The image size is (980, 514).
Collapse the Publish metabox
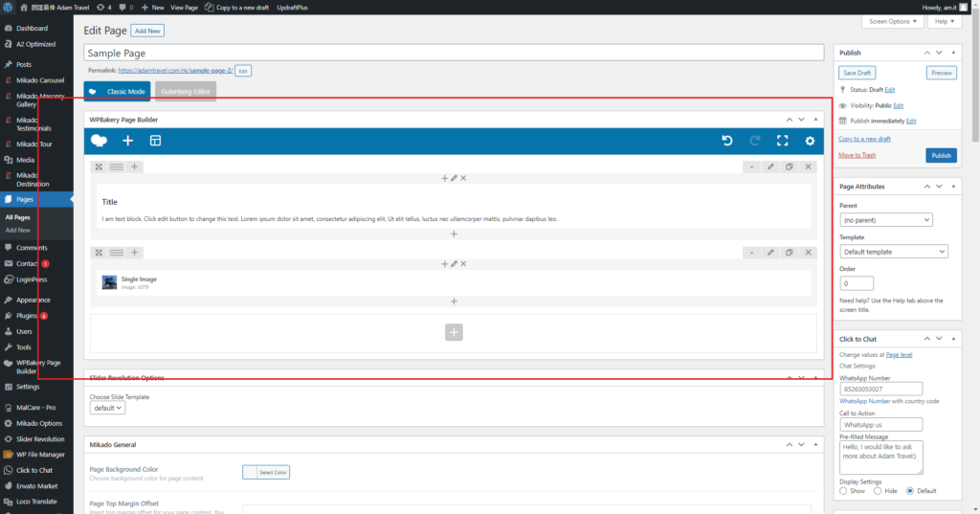953,53
